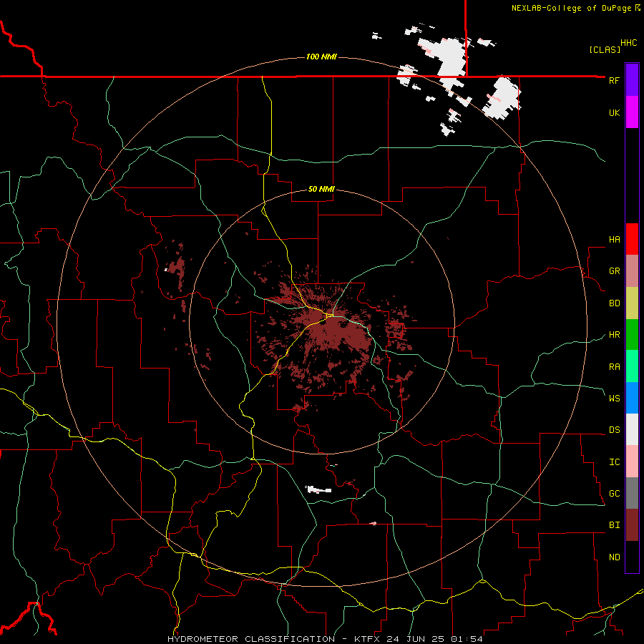Click the UK magenta legend swatch
644x644 pixels.
pyautogui.click(x=632, y=112)
